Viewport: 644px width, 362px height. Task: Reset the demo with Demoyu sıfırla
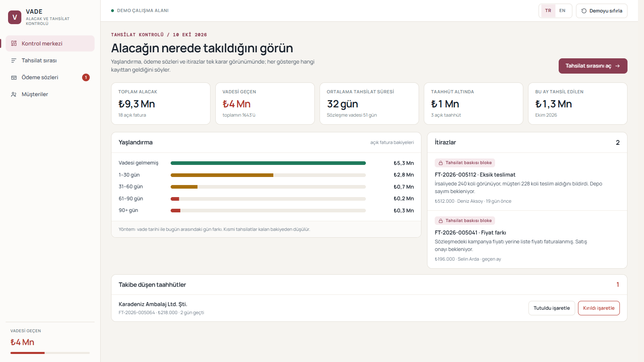[x=602, y=11]
